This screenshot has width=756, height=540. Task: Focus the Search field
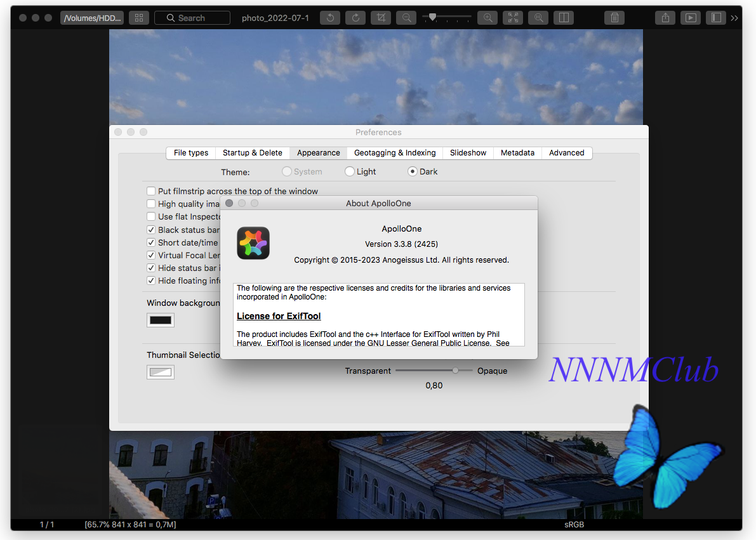[x=192, y=18]
